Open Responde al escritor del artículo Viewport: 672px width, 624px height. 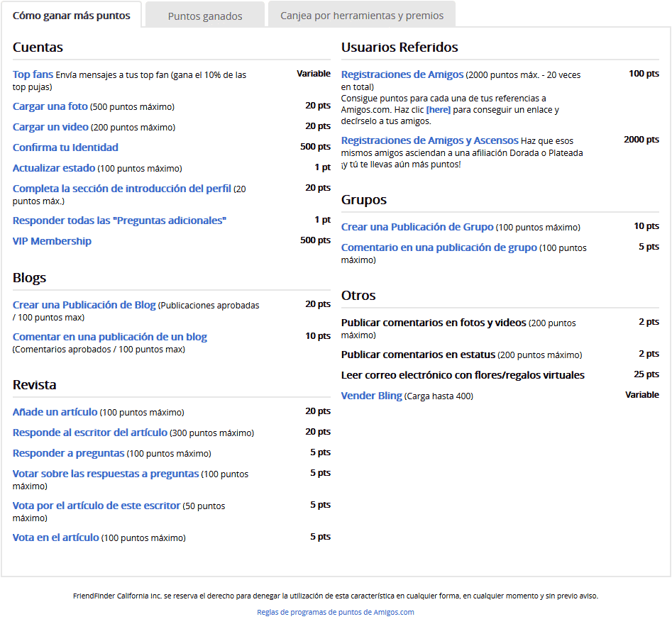(90, 433)
